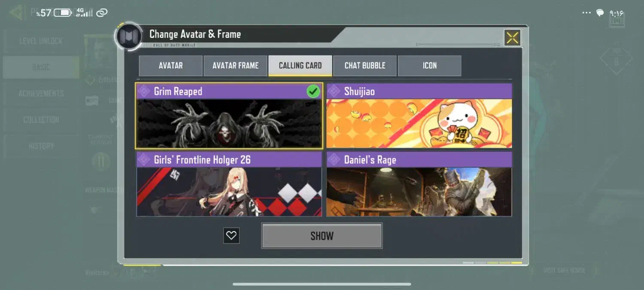This screenshot has height=290, width=644.
Task: Pick the Daniel's Rage calling card image
Action: point(419,192)
